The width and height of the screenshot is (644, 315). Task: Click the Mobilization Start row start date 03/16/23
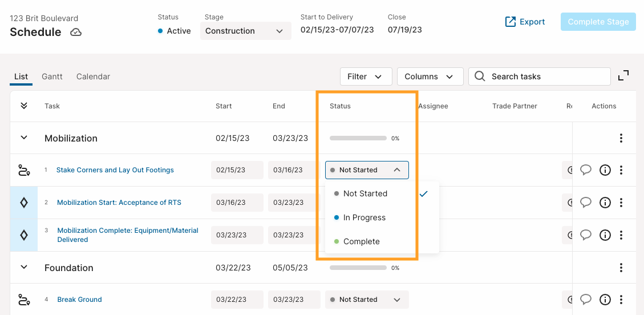pyautogui.click(x=237, y=203)
